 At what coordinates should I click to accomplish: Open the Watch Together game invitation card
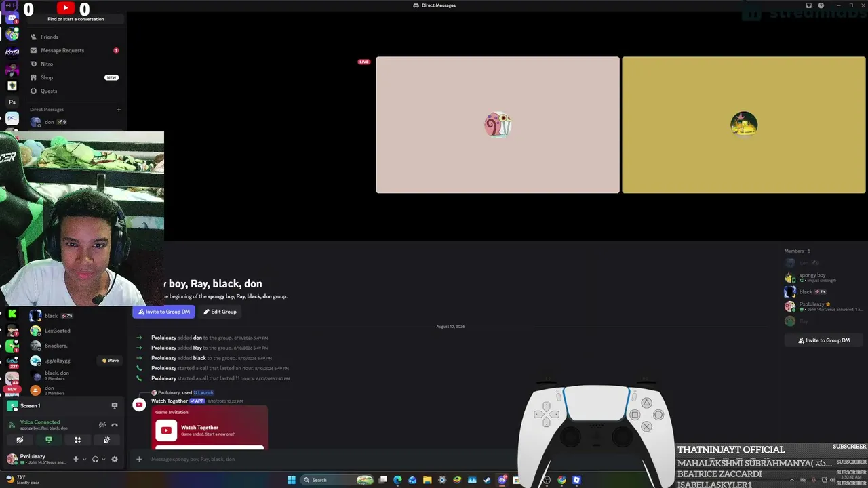coord(210,427)
